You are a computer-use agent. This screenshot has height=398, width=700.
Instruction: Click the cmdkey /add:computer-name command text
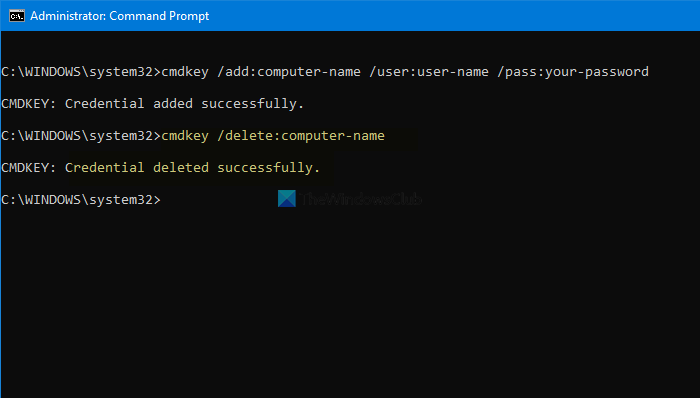(x=261, y=72)
